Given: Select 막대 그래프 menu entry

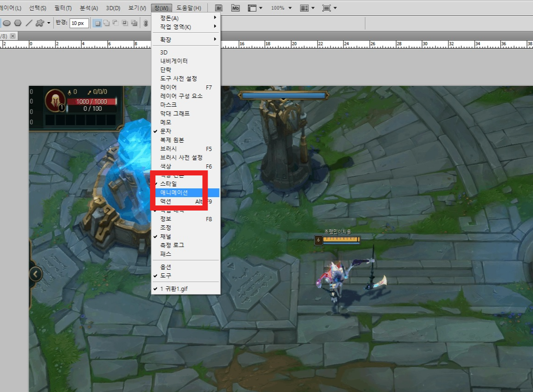Looking at the screenshot, I should [x=186, y=114].
